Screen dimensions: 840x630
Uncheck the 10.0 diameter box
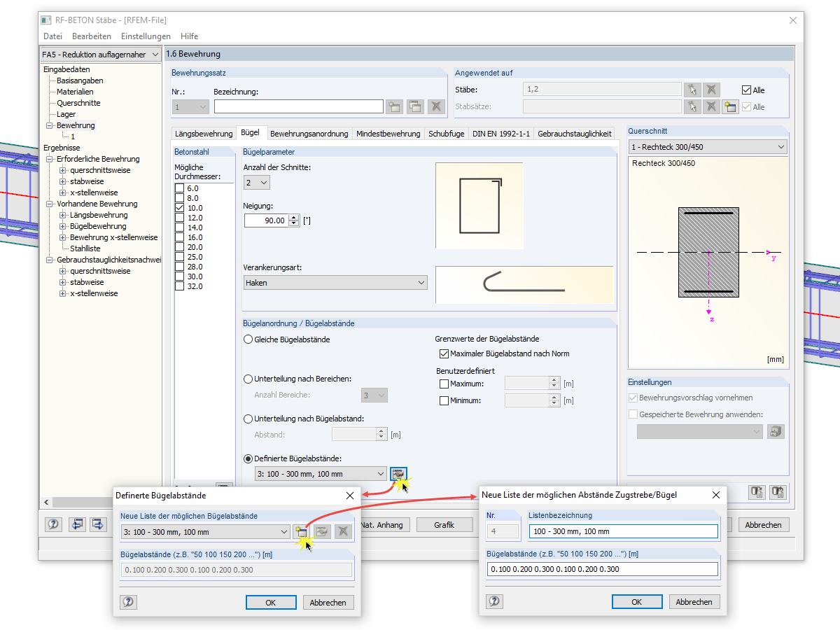180,208
